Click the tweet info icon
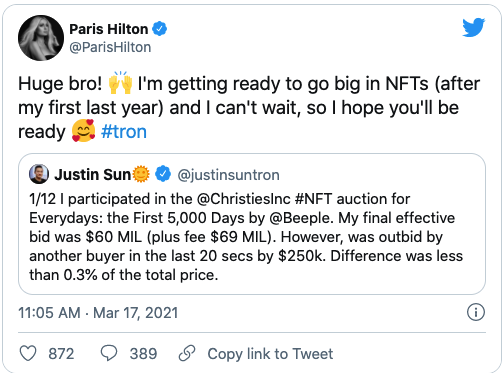The image size is (504, 373). click(x=476, y=312)
